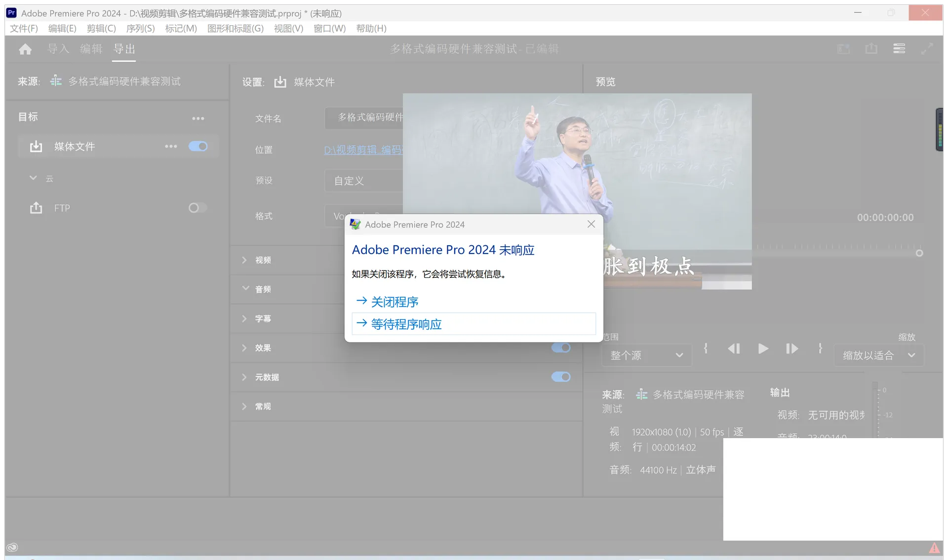Choose Wait for the program to respond
The height and width of the screenshot is (560, 948).
click(x=406, y=324)
